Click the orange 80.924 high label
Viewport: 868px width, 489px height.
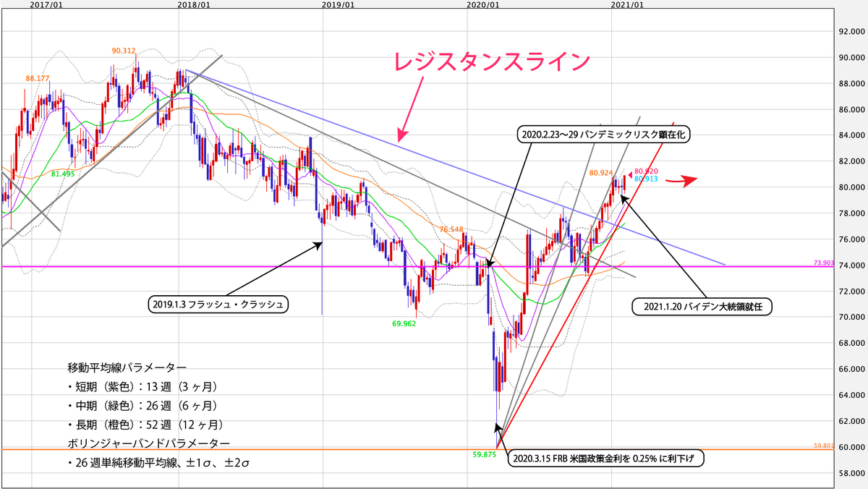(x=602, y=173)
